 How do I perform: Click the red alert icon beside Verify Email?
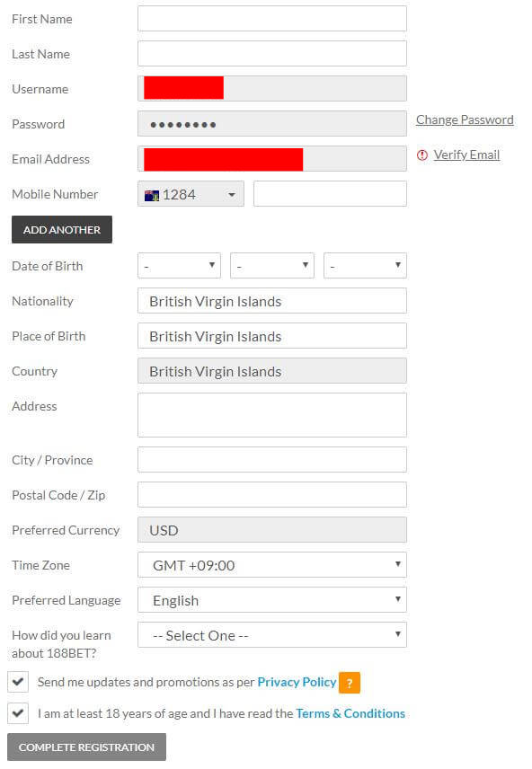tap(422, 155)
